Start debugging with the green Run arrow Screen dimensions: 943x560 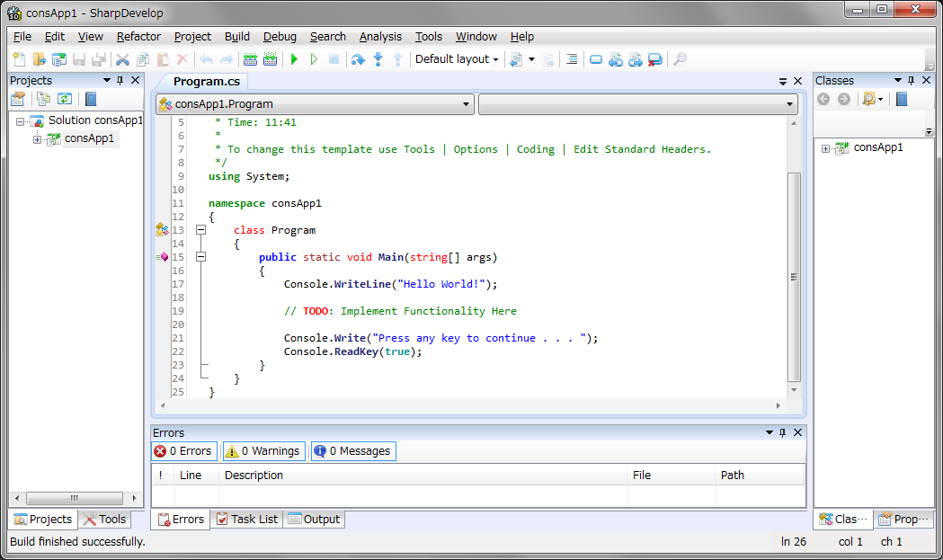tap(294, 58)
